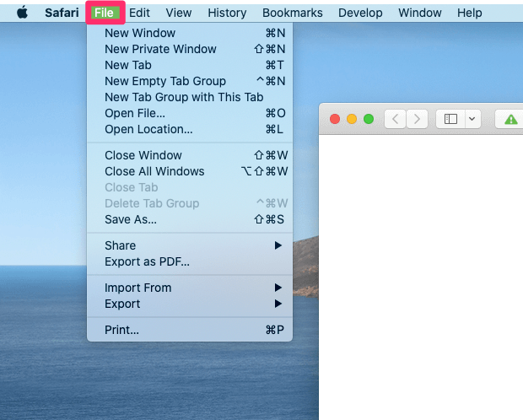Open the Develop menu
Image resolution: width=523 pixels, height=420 pixels.
360,13
